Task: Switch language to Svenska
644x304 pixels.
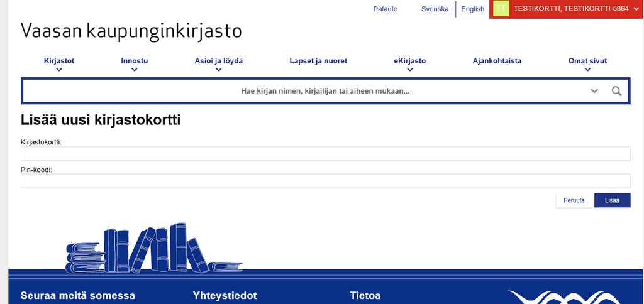Action: [435, 9]
